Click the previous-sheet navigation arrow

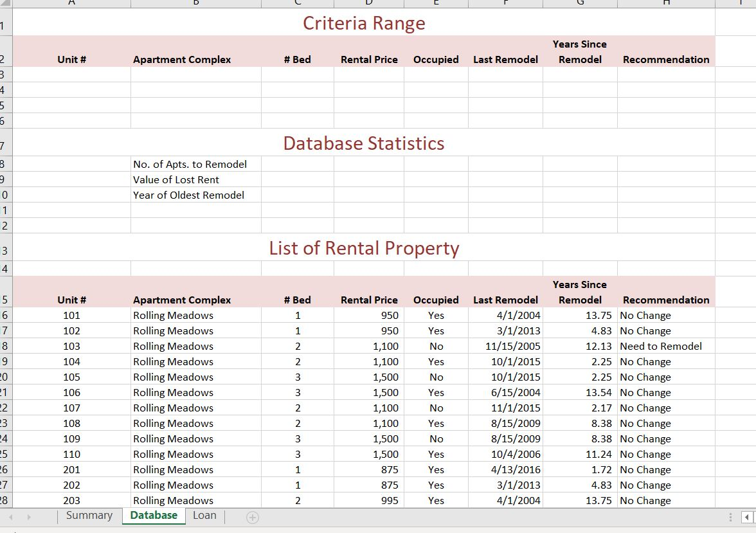[x=10, y=516]
